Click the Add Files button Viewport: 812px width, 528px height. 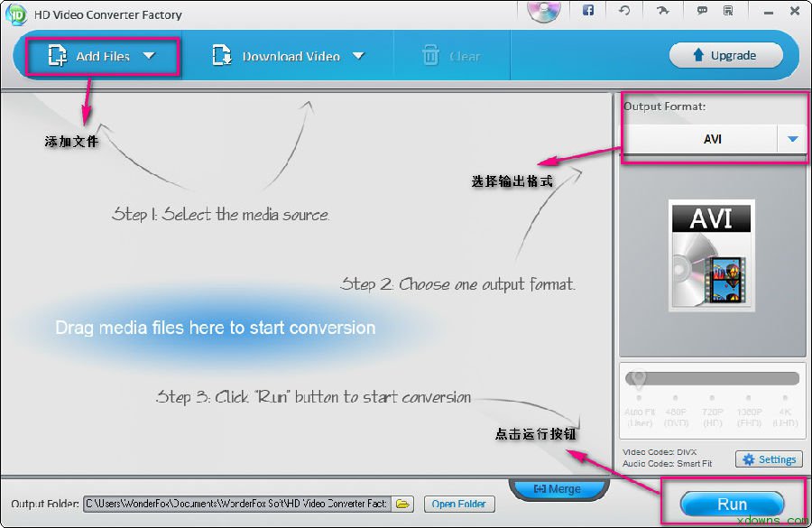88,56
